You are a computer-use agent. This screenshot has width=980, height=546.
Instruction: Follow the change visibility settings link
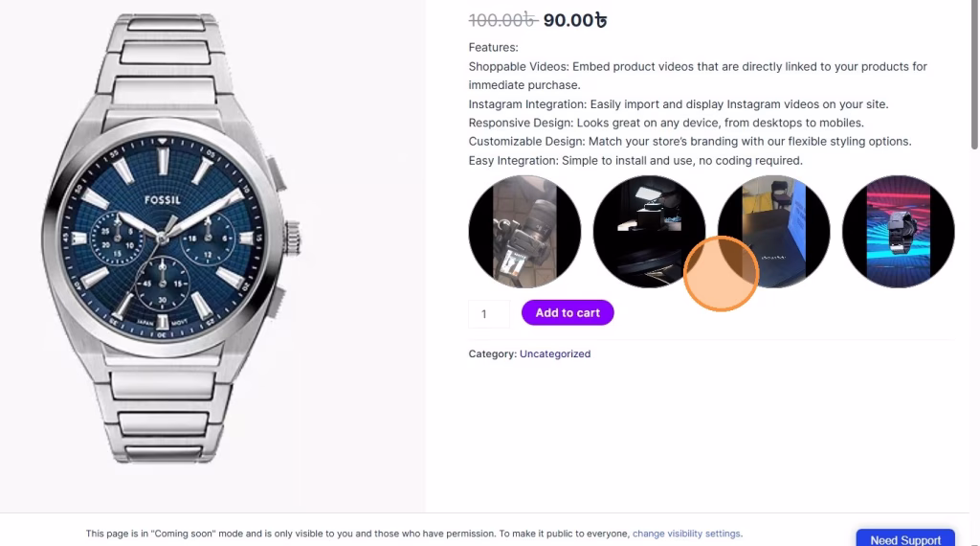pyautogui.click(x=686, y=534)
